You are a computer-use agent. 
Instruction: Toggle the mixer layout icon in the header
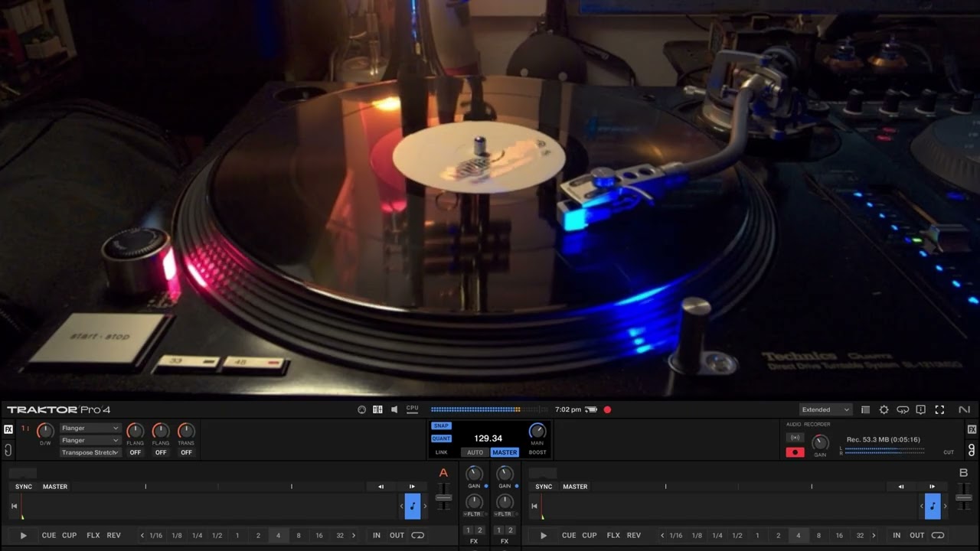click(x=377, y=409)
